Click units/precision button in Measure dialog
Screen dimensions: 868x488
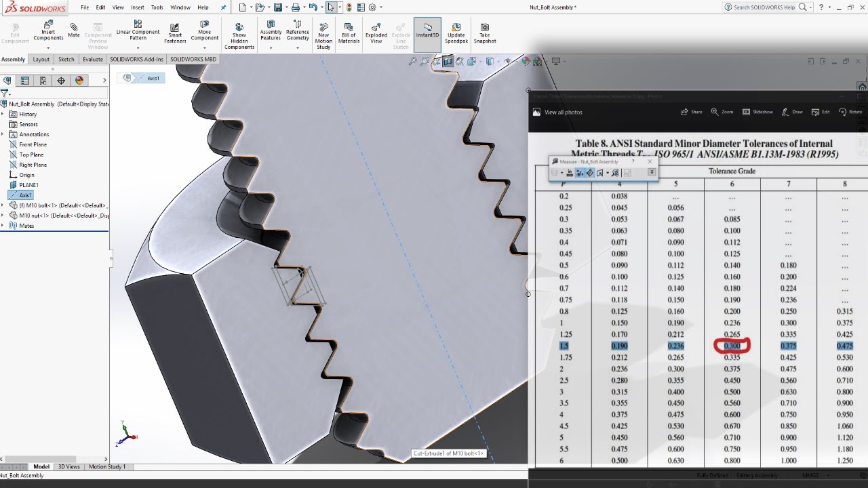[570, 173]
